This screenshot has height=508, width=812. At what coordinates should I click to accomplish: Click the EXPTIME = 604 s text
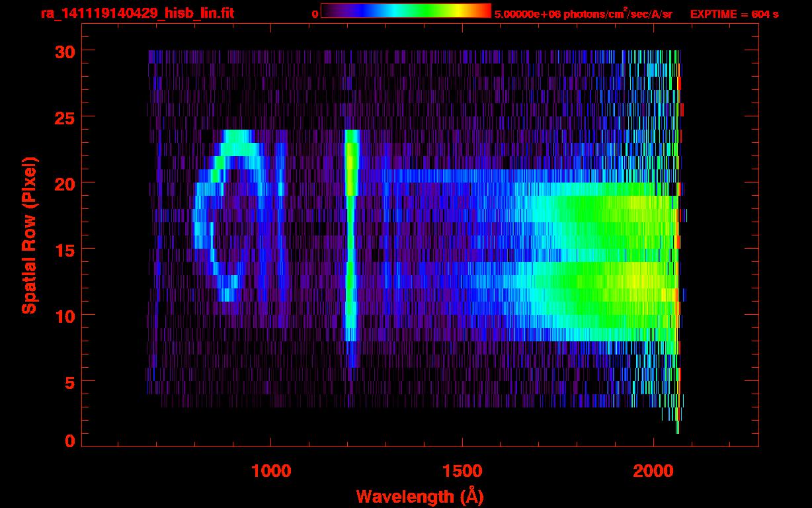click(734, 14)
